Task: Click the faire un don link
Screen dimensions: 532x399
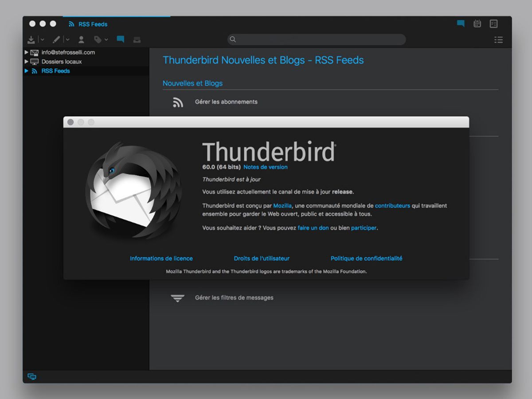Action: (313, 228)
